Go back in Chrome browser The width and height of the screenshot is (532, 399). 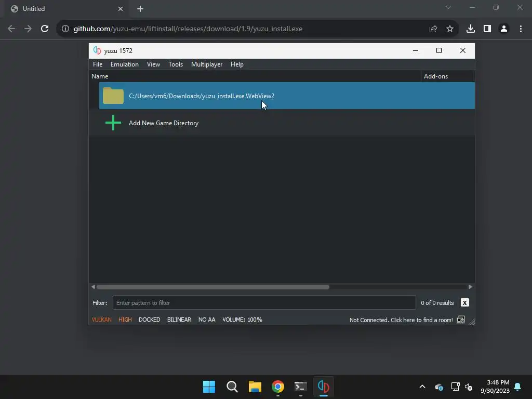pos(11,29)
